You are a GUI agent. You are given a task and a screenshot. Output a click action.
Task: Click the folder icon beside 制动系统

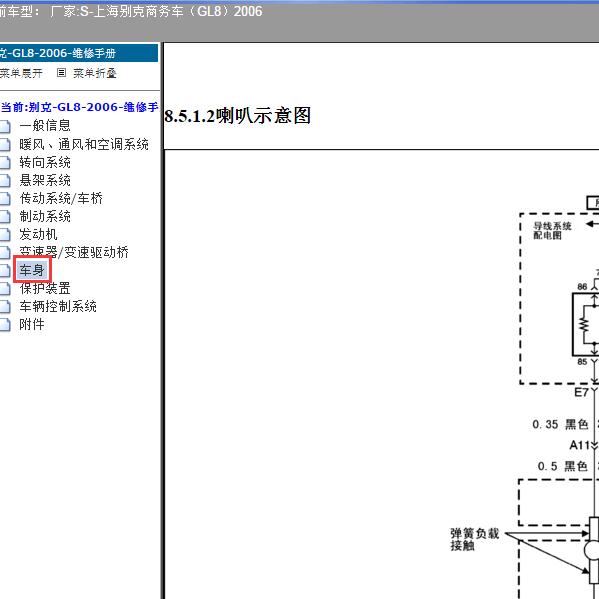coord(5,217)
